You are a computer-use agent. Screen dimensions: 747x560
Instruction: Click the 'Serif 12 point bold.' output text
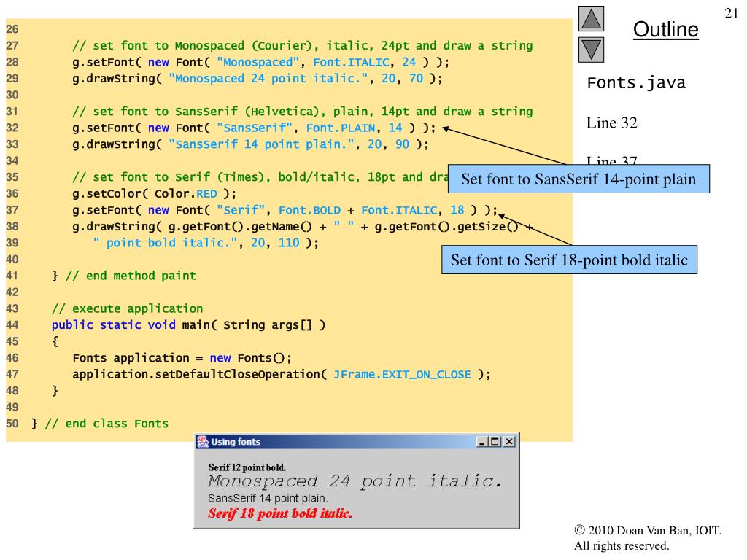pyautogui.click(x=247, y=467)
